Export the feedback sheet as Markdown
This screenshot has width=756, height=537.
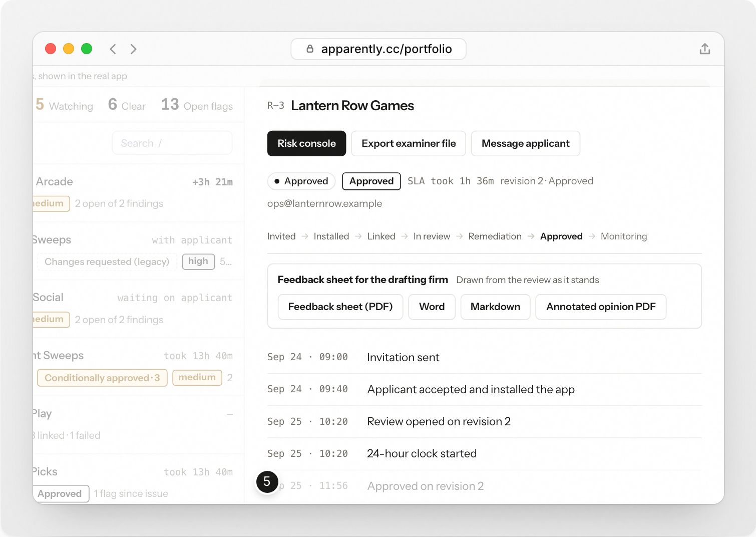(495, 307)
